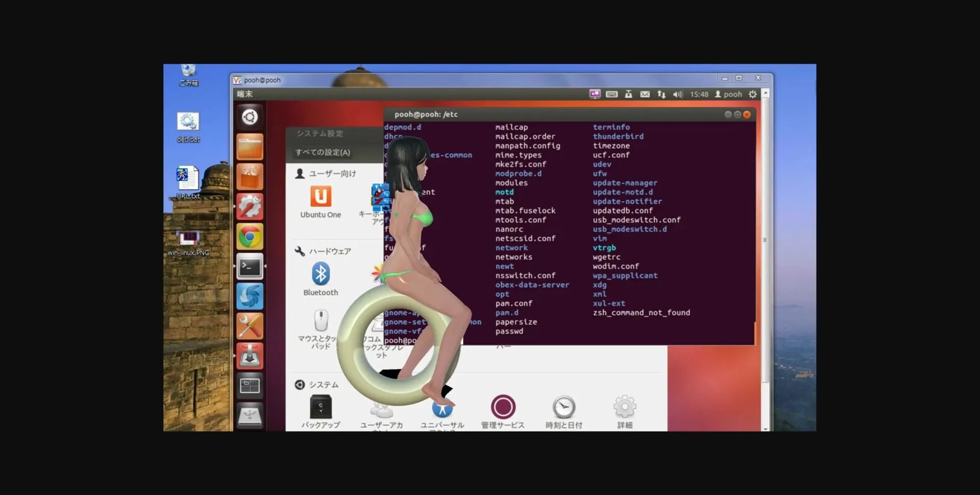The image size is (980, 495).
Task: Open Ubuntu One settings
Action: click(321, 202)
